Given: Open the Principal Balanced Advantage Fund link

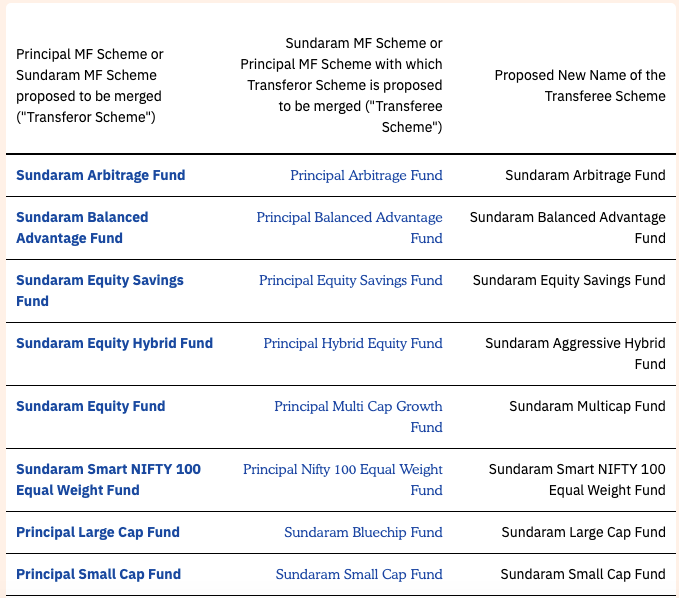Looking at the screenshot, I should click(349, 227).
